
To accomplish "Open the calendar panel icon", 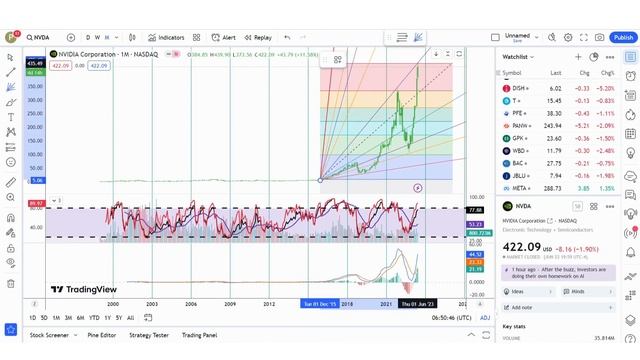I will pyautogui.click(x=631, y=133).
